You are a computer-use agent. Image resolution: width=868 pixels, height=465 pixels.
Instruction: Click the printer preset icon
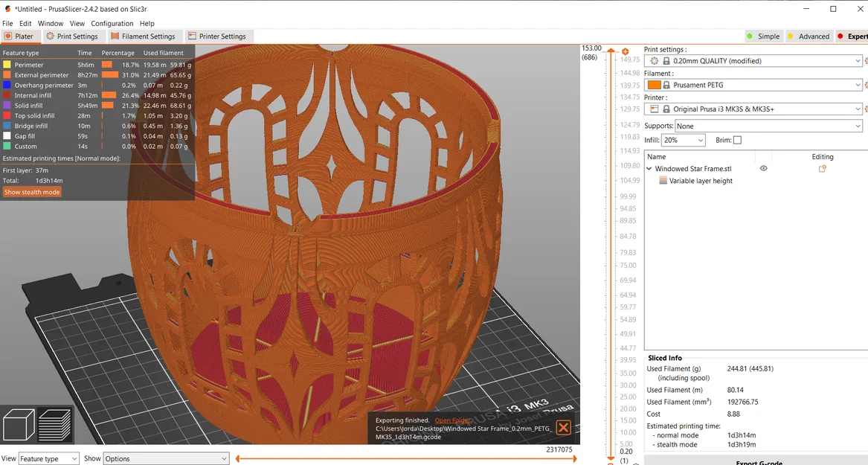[x=655, y=109]
